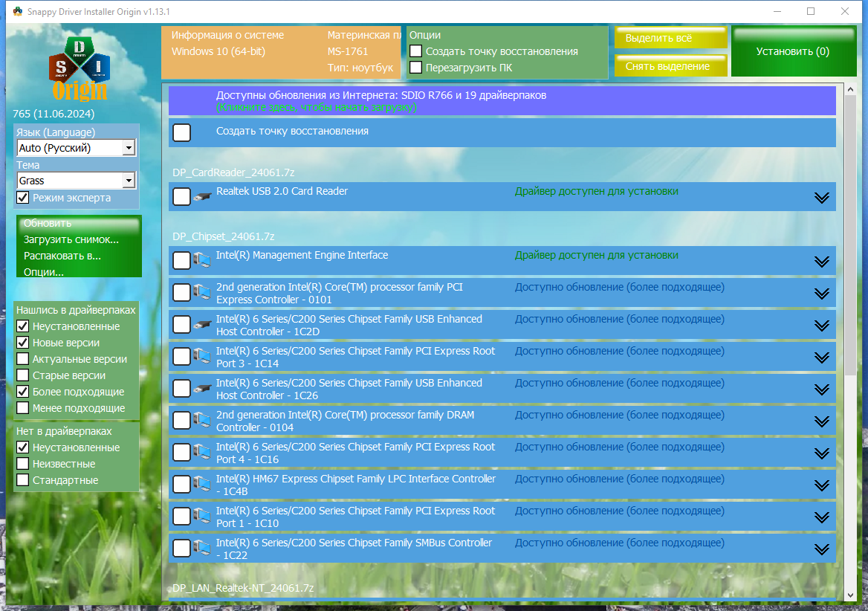The image size is (868, 611).
Task: Click the SDI Origin logo
Action: (80, 68)
